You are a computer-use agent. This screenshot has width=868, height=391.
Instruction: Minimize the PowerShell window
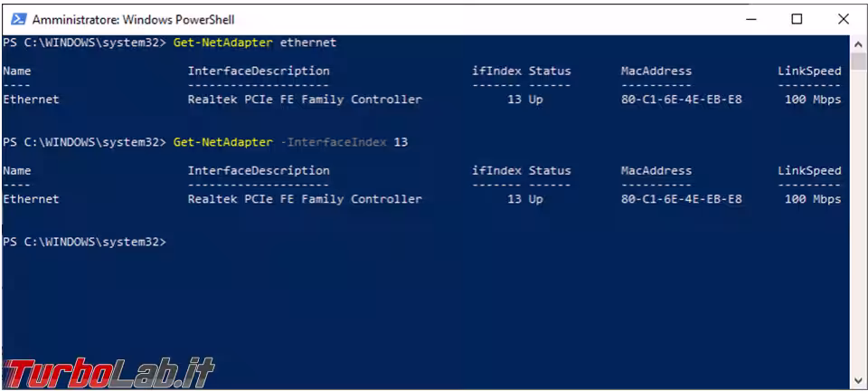click(750, 19)
